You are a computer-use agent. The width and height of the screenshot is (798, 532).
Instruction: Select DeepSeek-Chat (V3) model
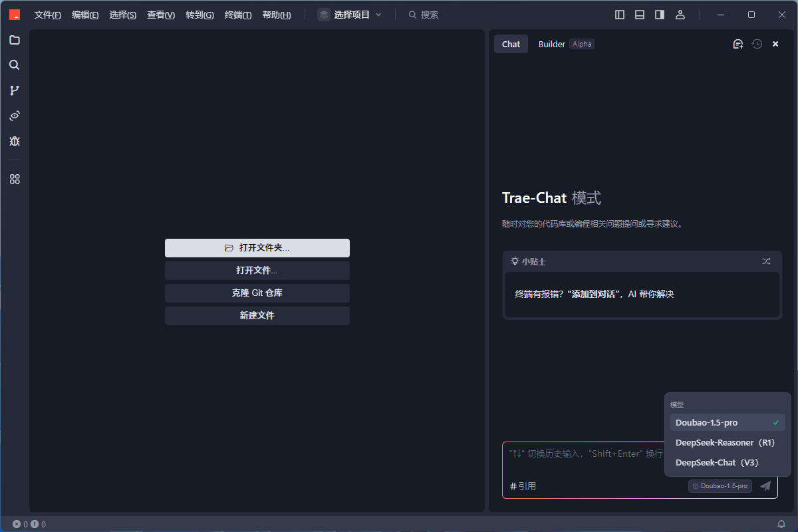[728, 462]
